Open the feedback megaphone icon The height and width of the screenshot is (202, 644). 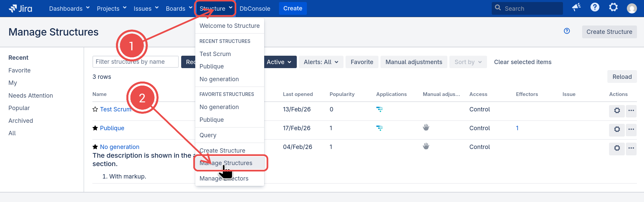pyautogui.click(x=576, y=7)
